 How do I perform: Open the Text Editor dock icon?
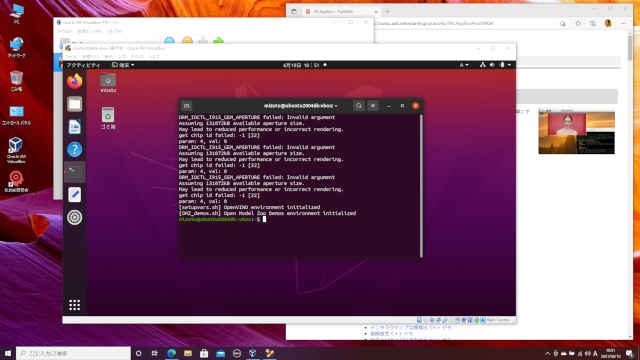point(75,195)
